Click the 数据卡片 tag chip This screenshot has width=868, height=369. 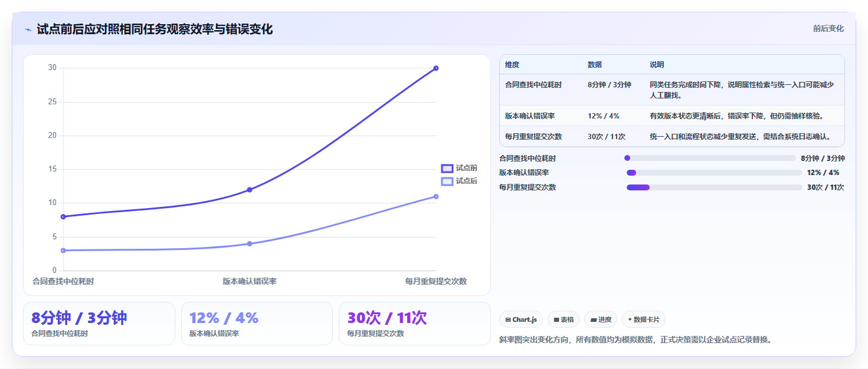tap(644, 319)
